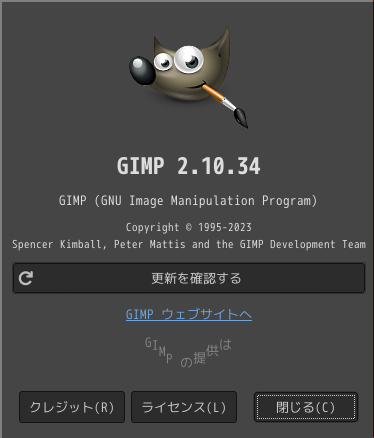The height and width of the screenshot is (438, 374).
Task: Click the GNU Image Manipulation Program text
Action: point(188,201)
